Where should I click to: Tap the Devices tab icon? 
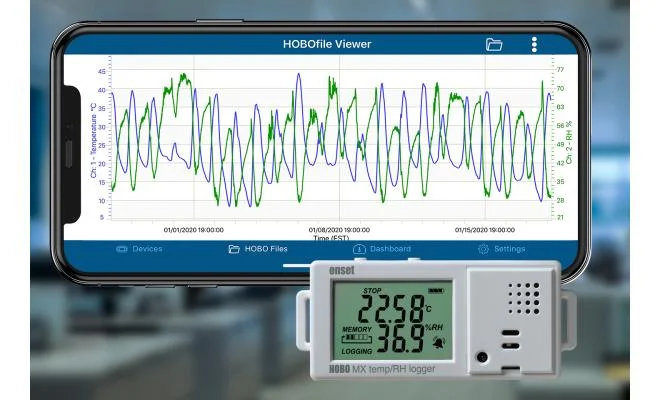tap(122, 249)
